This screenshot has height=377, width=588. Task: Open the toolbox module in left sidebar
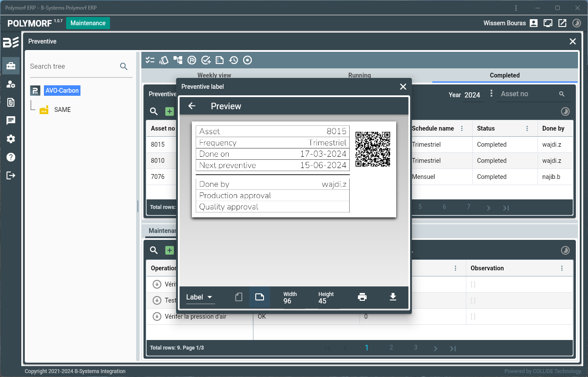coord(11,66)
